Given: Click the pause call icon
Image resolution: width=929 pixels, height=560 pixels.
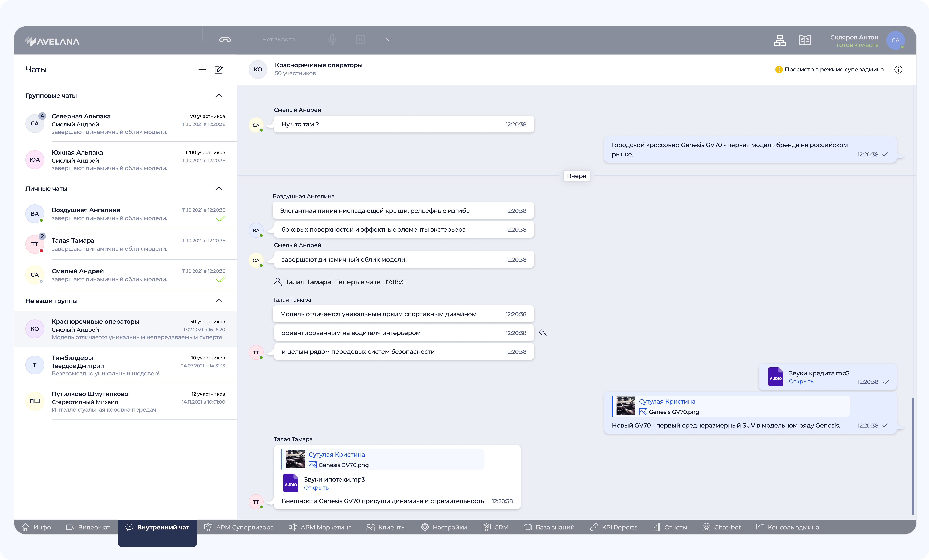Looking at the screenshot, I should [x=360, y=40].
